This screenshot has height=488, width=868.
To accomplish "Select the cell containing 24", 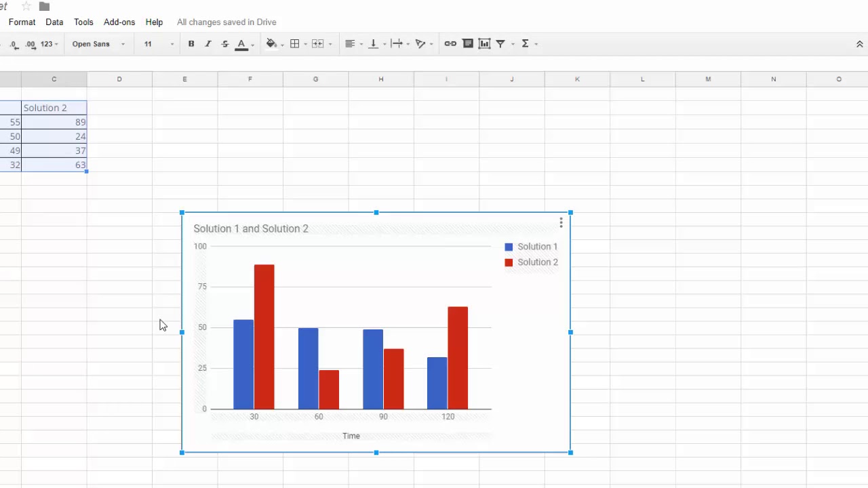I will point(54,136).
